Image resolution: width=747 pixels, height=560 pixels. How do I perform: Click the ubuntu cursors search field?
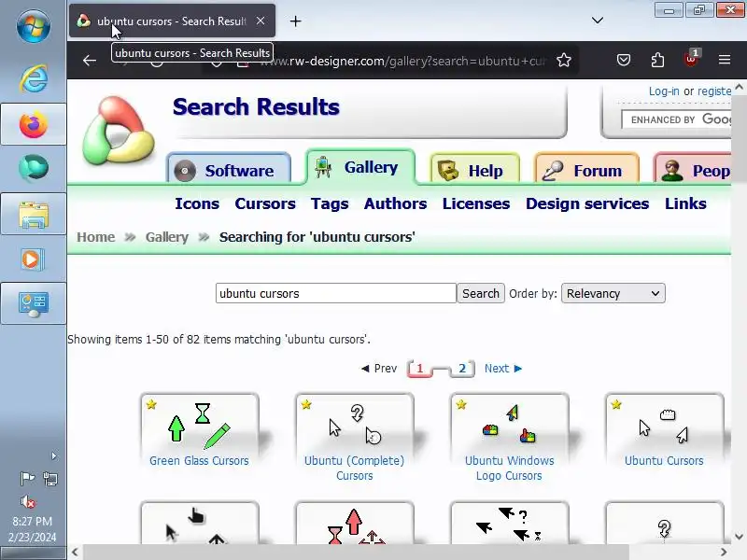(336, 293)
